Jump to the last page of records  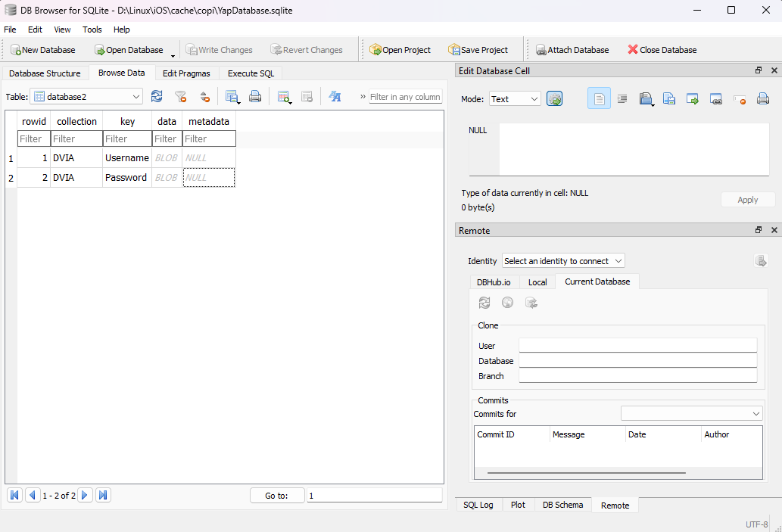pyautogui.click(x=103, y=495)
